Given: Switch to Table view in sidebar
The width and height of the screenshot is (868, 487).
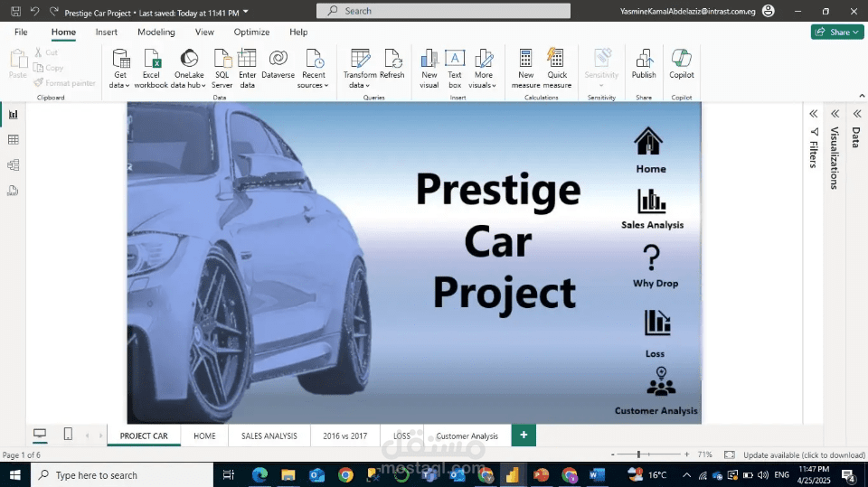Looking at the screenshot, I should point(14,139).
